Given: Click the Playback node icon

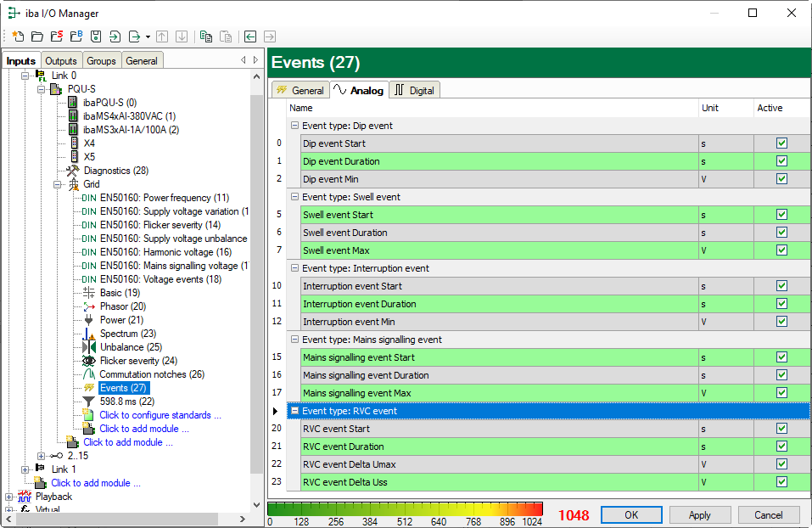Looking at the screenshot, I should [25, 497].
